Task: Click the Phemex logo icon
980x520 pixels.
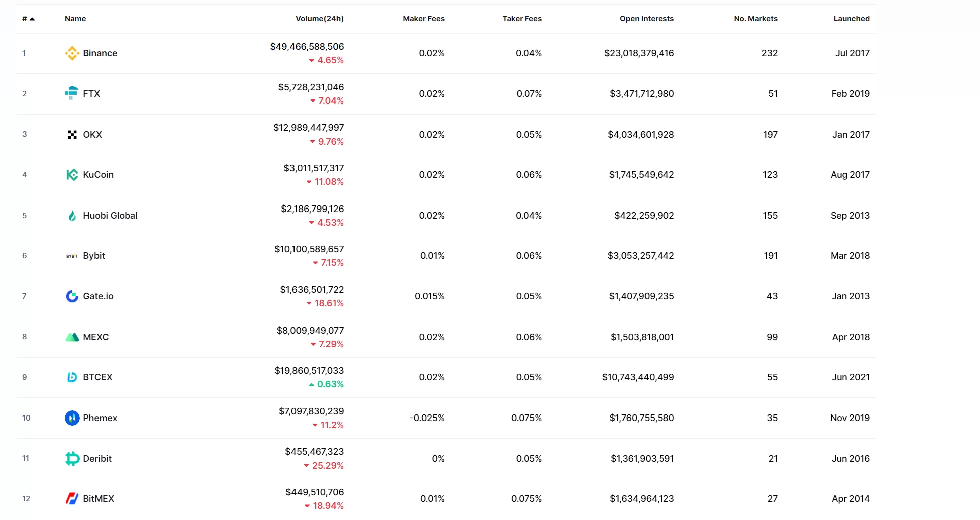Action: 72,418
